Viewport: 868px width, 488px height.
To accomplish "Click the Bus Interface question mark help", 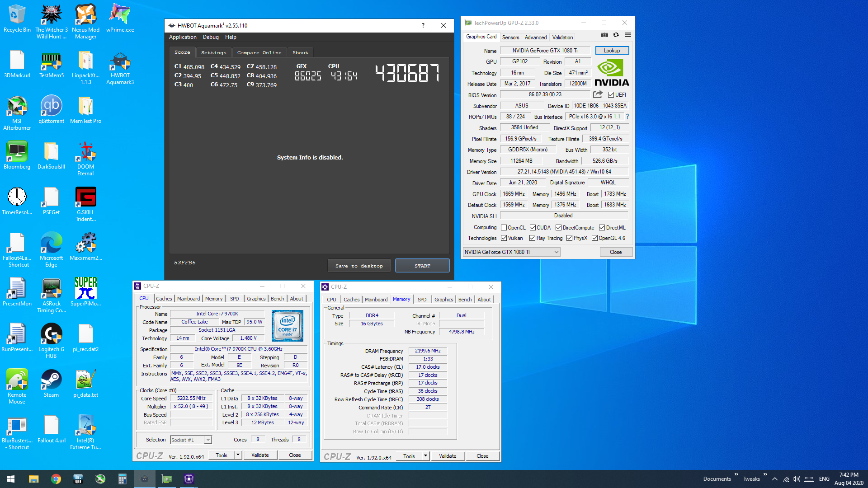I will 627,117.
